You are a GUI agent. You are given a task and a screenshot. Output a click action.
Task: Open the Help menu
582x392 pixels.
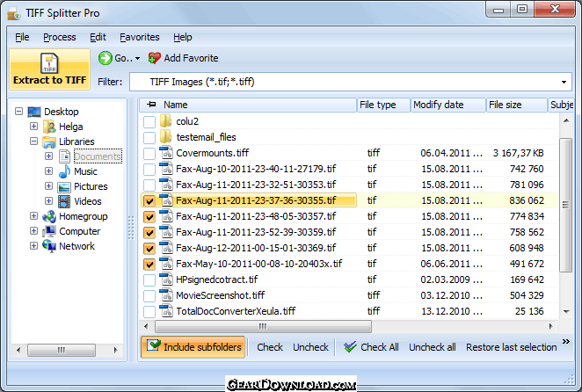(183, 37)
